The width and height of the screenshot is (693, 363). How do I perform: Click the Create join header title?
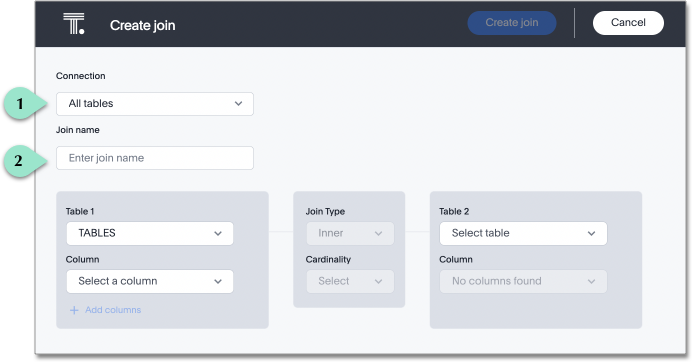coord(142,25)
